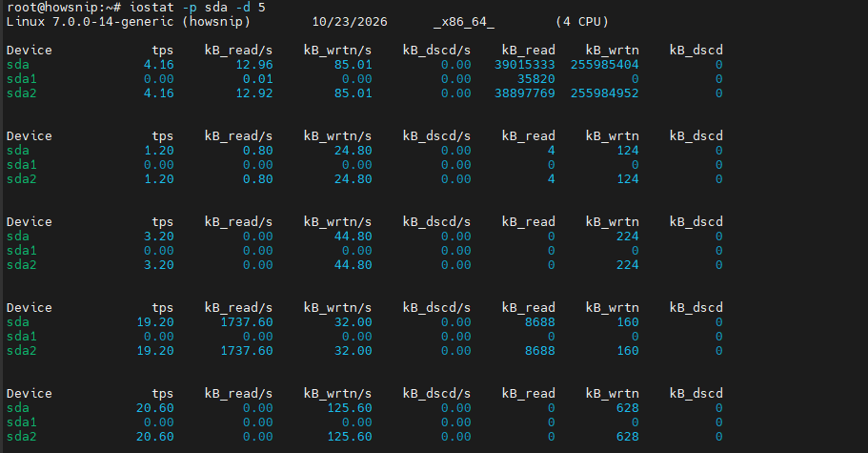This screenshot has height=453, width=868.
Task: Click kB_read/s '1737.60' in the sda2 row
Action: pyautogui.click(x=247, y=351)
